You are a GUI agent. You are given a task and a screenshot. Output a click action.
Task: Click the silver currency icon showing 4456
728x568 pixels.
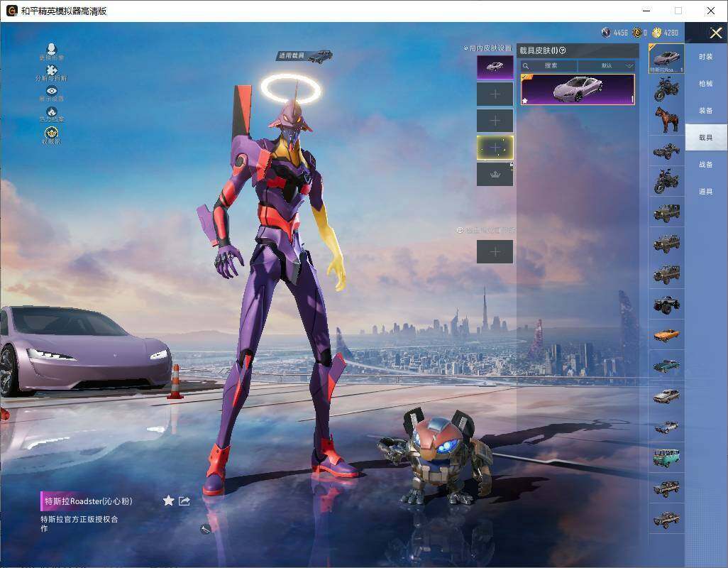click(605, 33)
